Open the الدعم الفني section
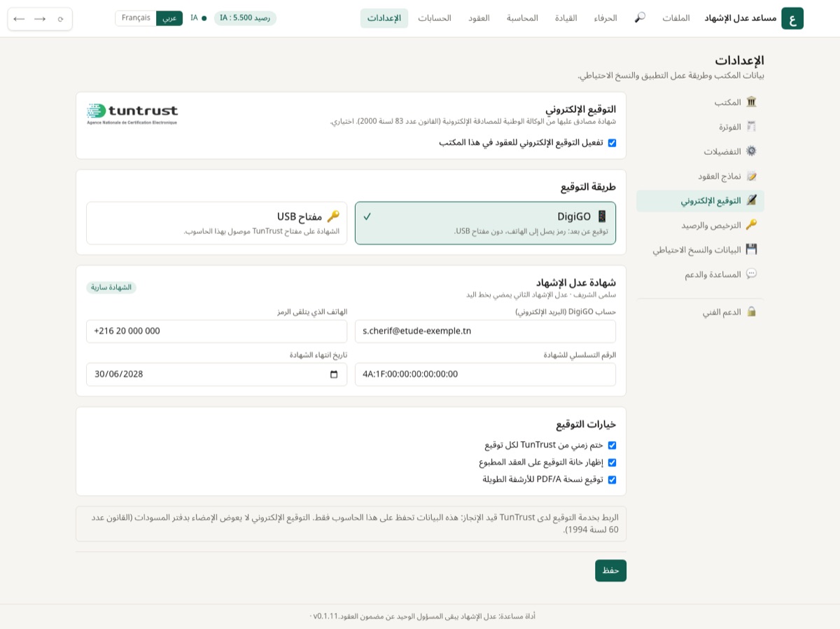The image size is (840, 629). (x=700, y=312)
